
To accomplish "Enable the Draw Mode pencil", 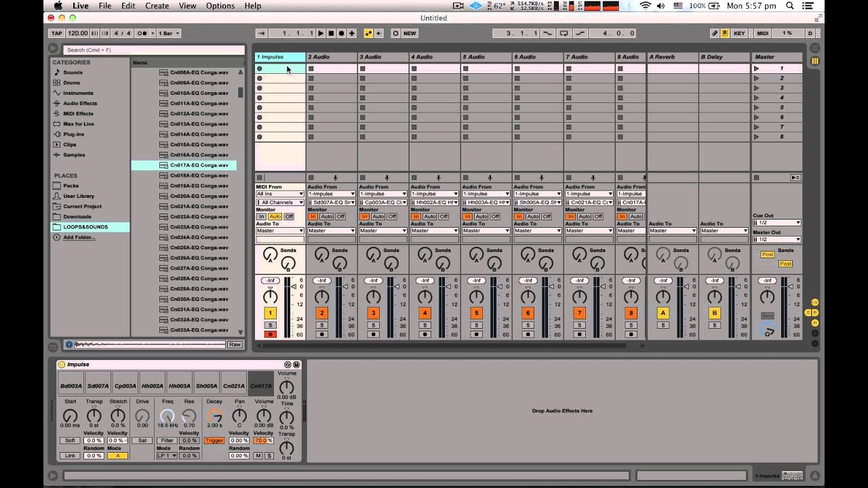I will click(x=715, y=33).
